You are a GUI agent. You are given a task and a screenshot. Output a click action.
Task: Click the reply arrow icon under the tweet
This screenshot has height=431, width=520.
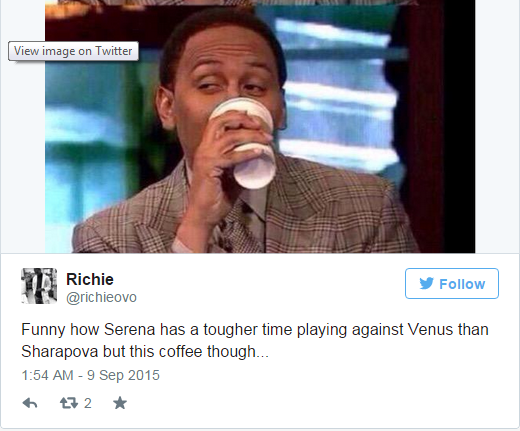(x=30, y=403)
